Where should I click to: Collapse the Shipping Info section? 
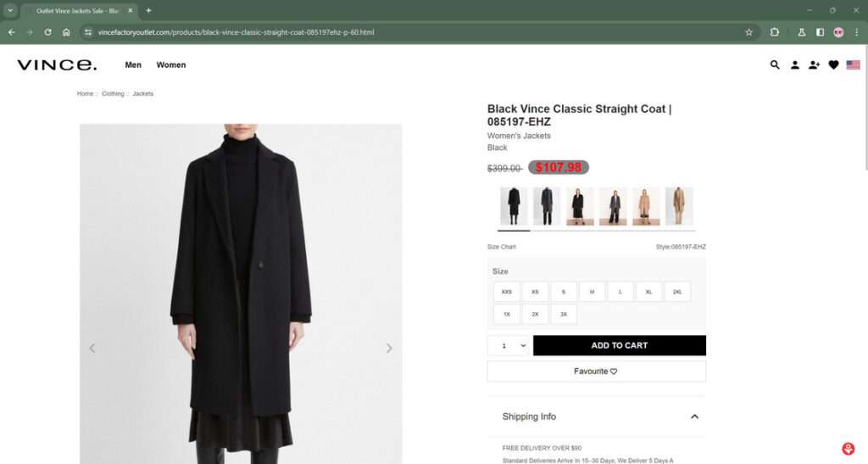(x=694, y=416)
